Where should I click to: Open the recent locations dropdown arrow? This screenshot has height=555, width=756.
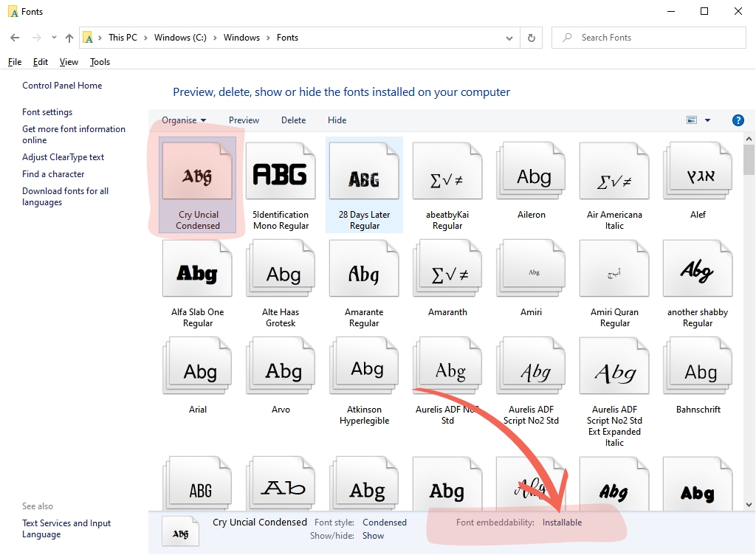54,38
